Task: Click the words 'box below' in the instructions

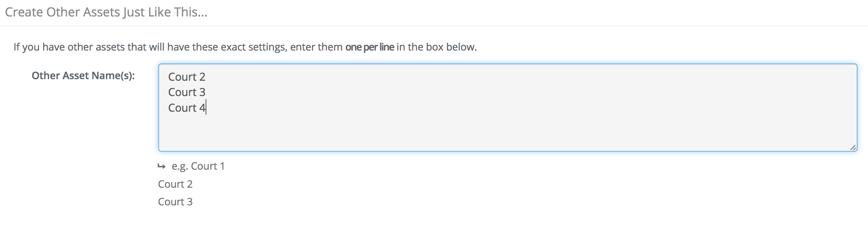Action: [450, 47]
